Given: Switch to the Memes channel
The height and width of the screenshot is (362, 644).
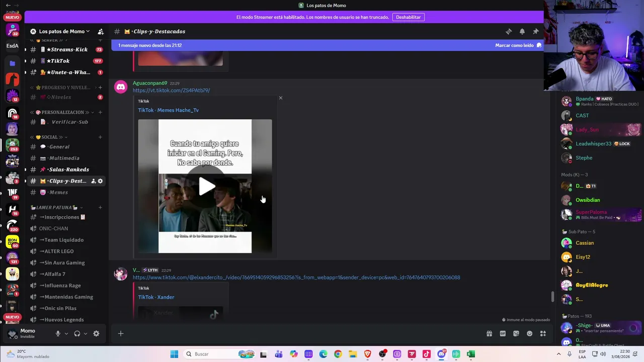Looking at the screenshot, I should (x=66, y=192).
